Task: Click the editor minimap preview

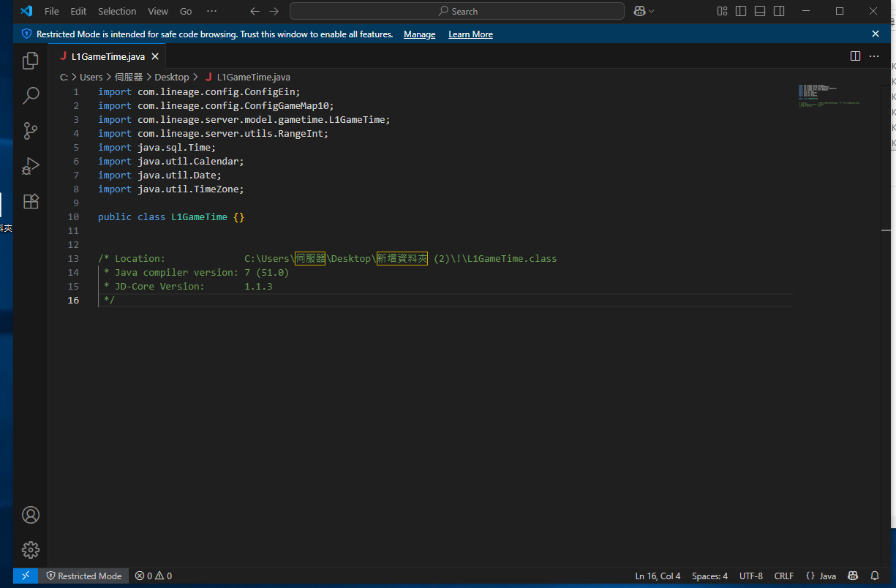Action: pos(829,96)
